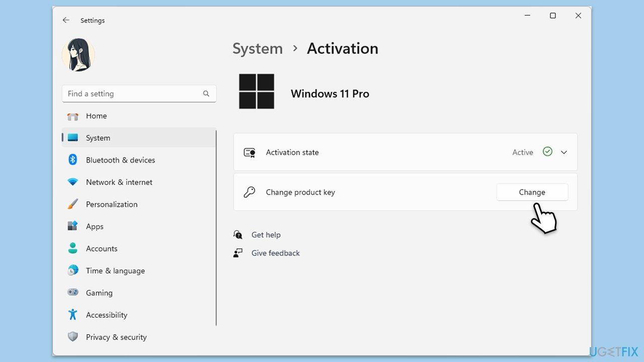The image size is (644, 362).
Task: Expand the Activation state chevron
Action: [563, 152]
